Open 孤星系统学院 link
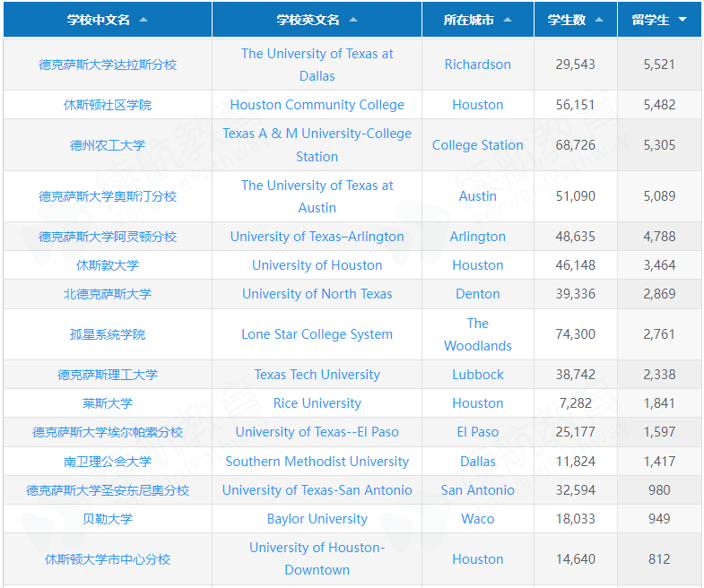 (108, 335)
